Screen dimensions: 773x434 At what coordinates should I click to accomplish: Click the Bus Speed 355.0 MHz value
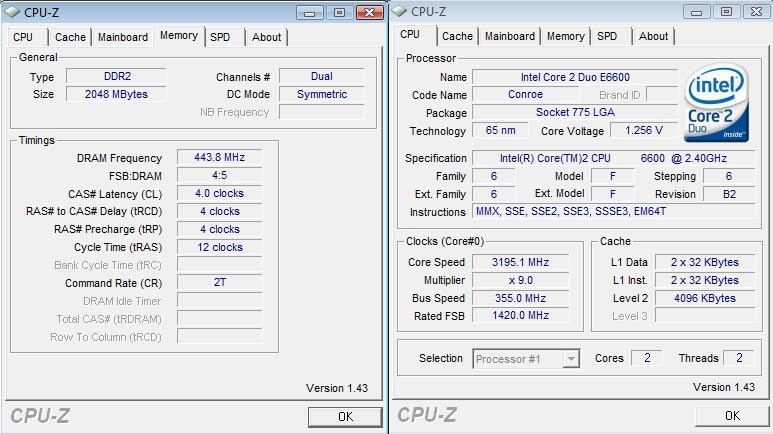[x=521, y=298]
